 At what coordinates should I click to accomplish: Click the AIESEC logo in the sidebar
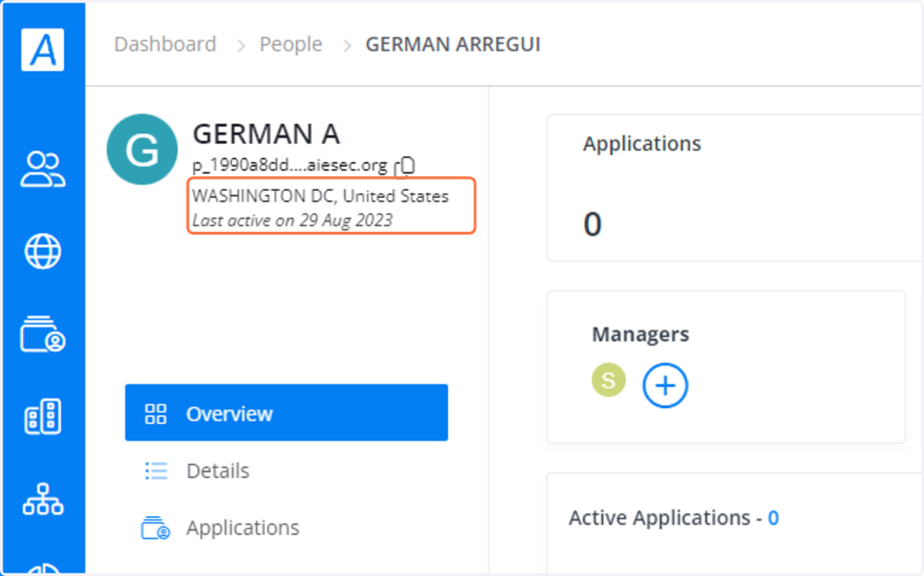[x=42, y=49]
